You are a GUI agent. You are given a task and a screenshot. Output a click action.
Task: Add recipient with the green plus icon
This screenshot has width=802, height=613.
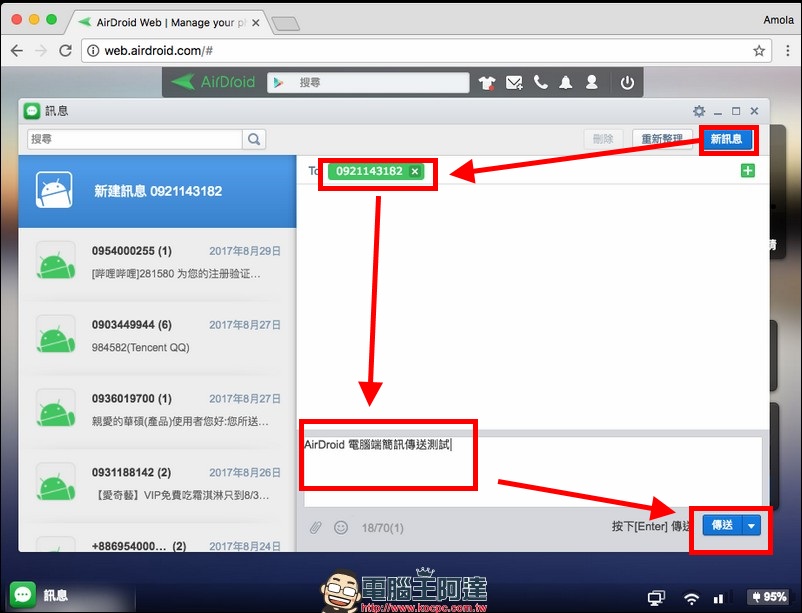pos(748,171)
